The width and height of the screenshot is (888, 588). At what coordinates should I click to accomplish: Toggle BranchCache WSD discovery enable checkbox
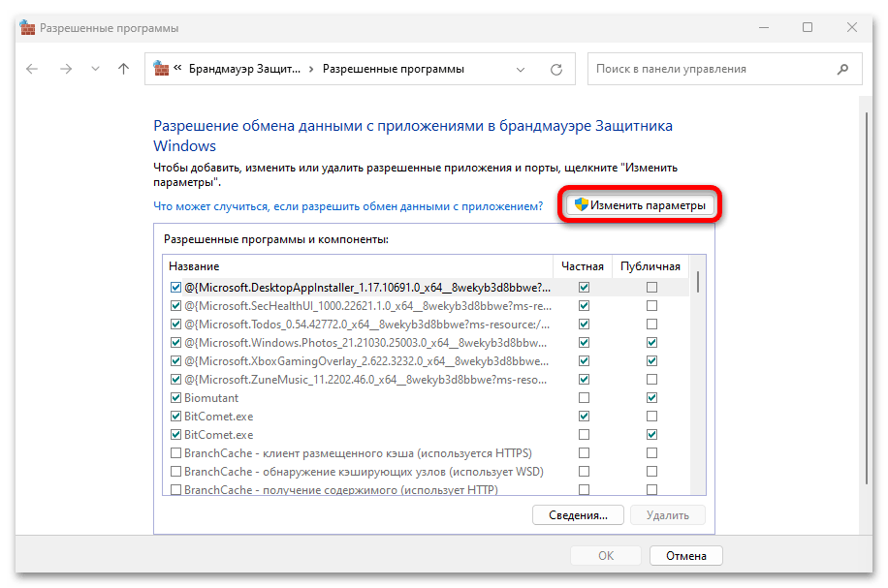click(x=175, y=472)
